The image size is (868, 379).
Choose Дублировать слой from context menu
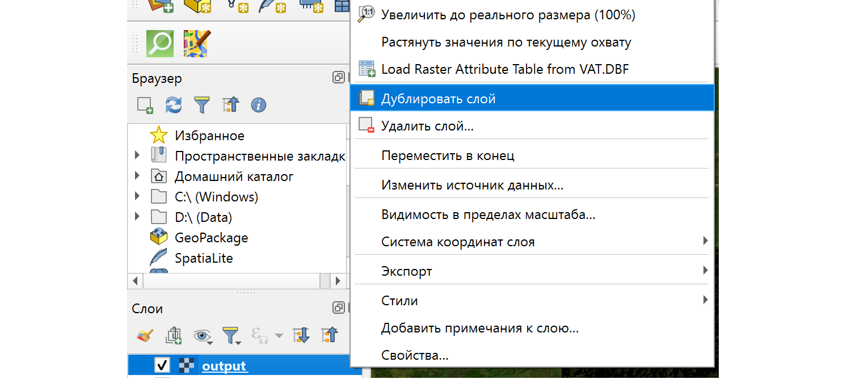click(x=532, y=99)
